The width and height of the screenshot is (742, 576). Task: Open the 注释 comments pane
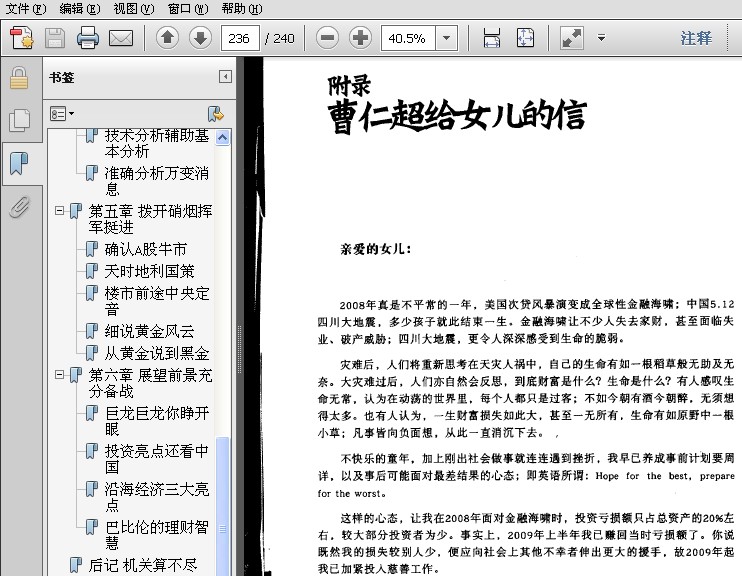pyautogui.click(x=696, y=38)
